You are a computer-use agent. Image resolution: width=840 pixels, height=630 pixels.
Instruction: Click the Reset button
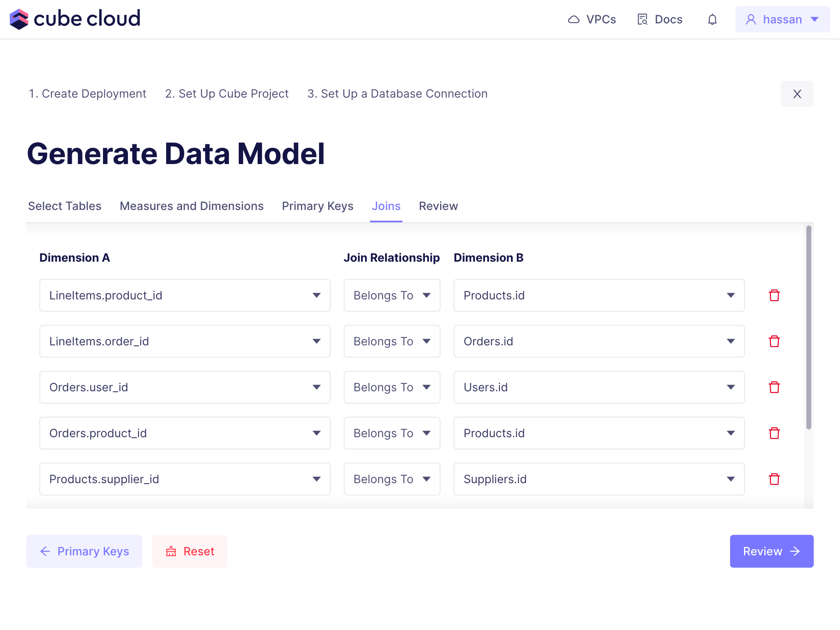click(x=190, y=551)
